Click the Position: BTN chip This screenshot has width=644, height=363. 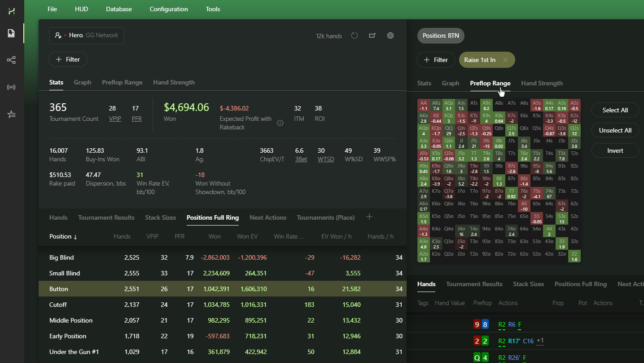tap(441, 36)
